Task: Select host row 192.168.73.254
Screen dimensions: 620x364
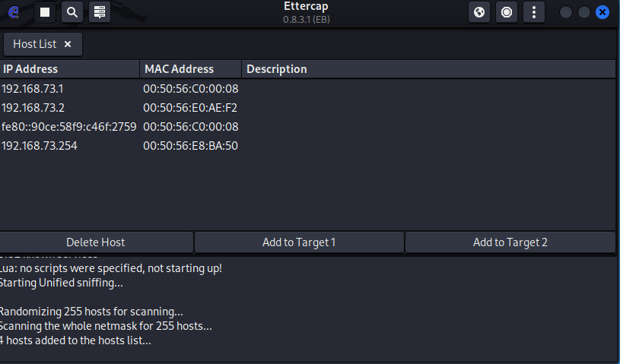Action: (x=307, y=146)
